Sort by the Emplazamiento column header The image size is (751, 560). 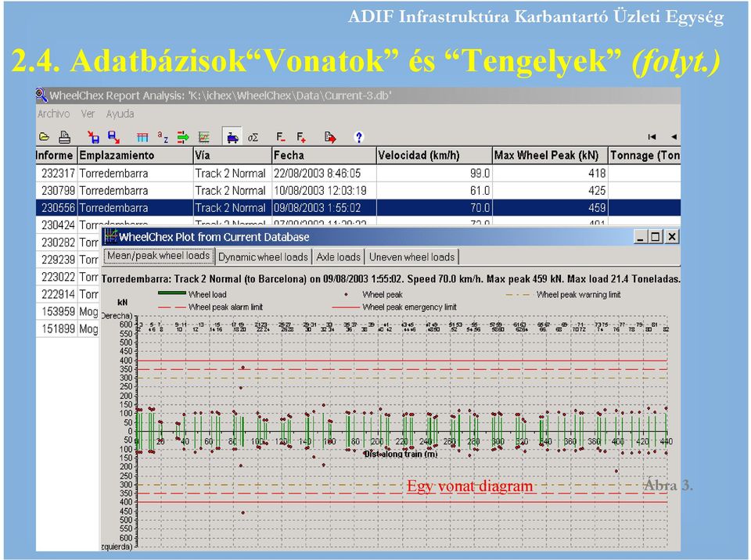(x=135, y=155)
